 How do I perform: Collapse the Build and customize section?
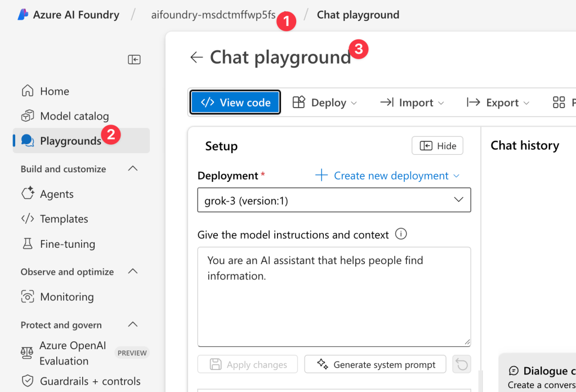pyautogui.click(x=133, y=168)
